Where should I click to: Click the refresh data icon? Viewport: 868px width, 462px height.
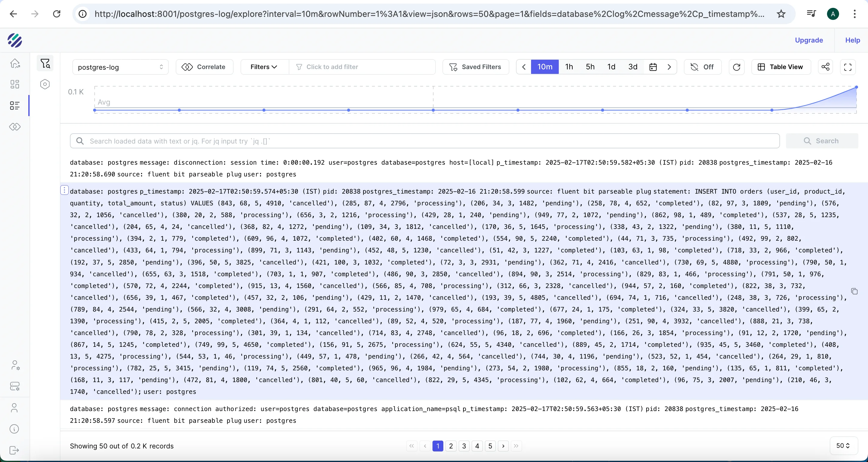pos(736,67)
